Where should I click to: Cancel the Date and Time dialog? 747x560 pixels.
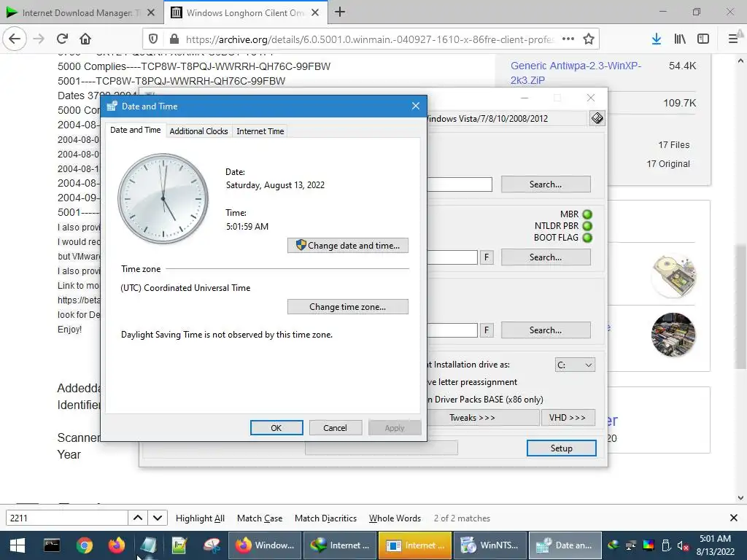[336, 427]
